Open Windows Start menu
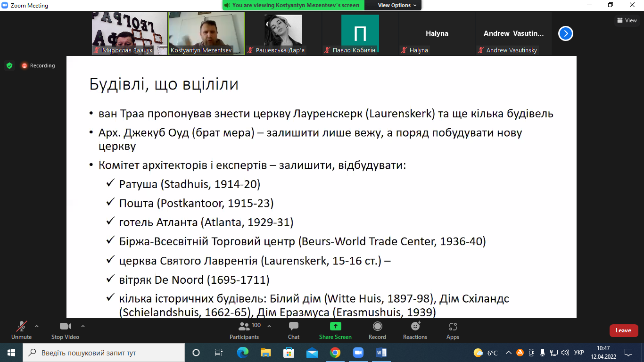 point(11,353)
